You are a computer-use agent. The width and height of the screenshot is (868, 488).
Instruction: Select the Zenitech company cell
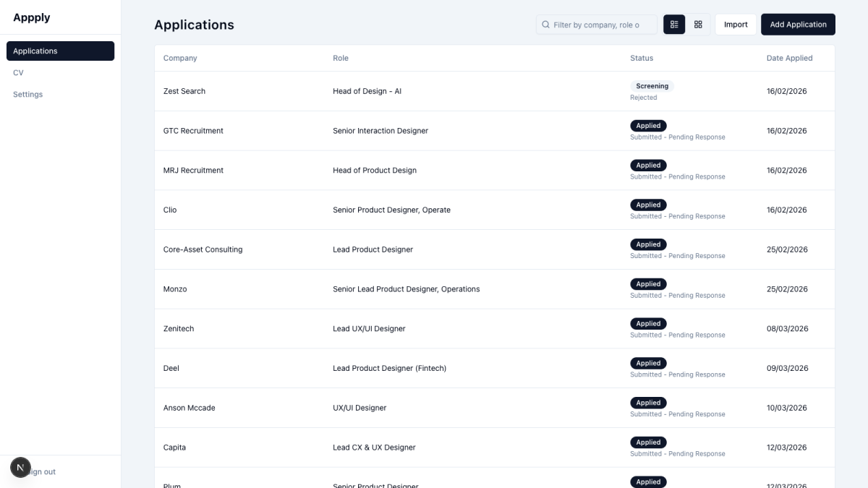(x=179, y=329)
